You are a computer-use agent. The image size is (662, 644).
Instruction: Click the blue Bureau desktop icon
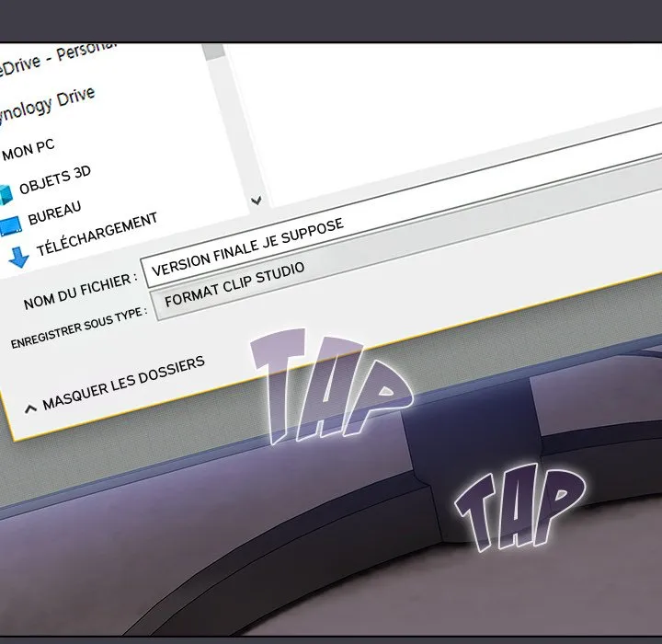(8, 225)
